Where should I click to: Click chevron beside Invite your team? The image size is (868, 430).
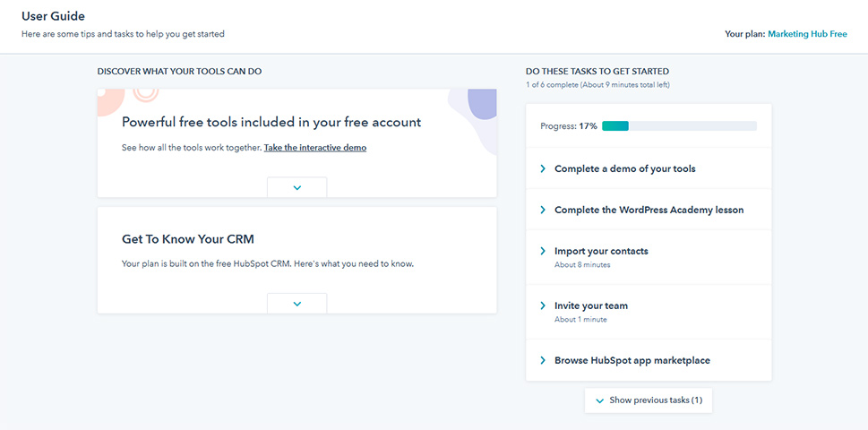(543, 305)
